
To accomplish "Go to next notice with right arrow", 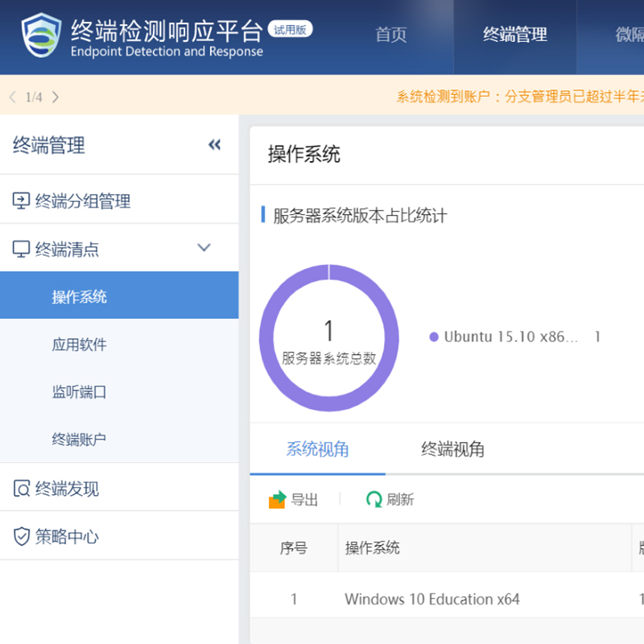I will click(55, 97).
